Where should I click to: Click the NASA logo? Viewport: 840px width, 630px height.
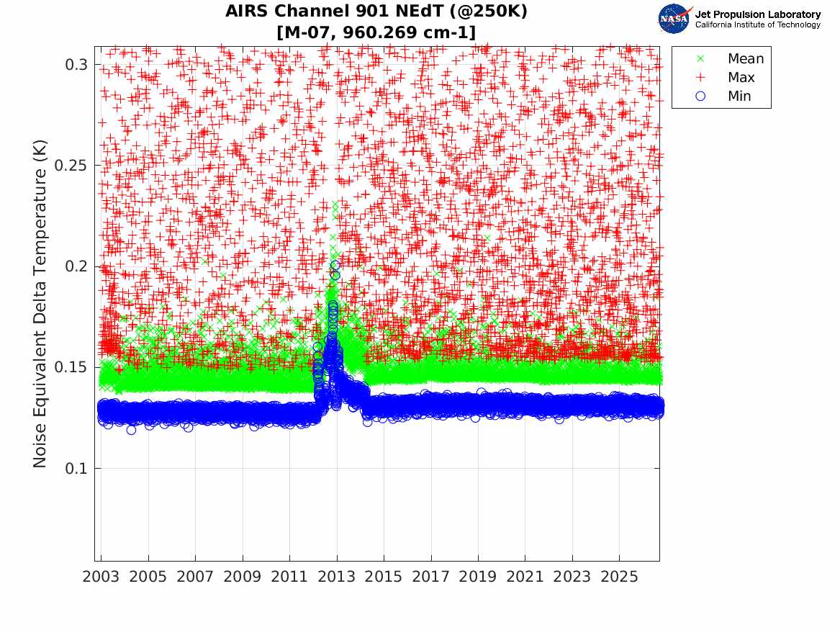[x=674, y=19]
